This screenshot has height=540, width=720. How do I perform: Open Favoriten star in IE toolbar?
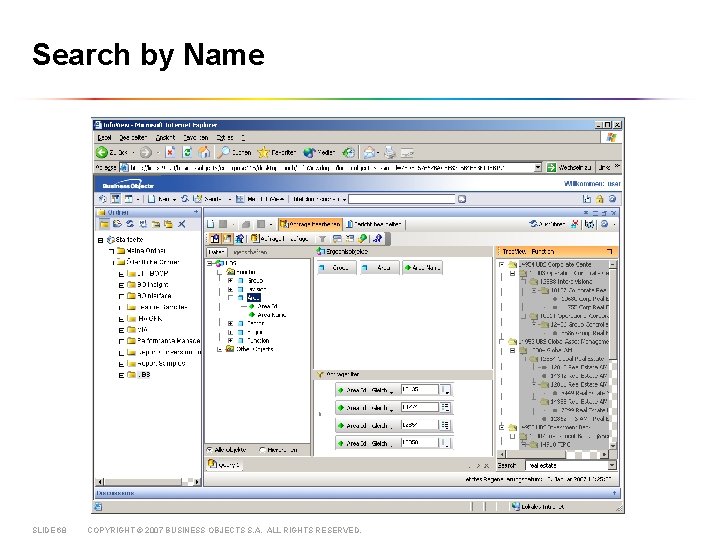pyautogui.click(x=263, y=152)
